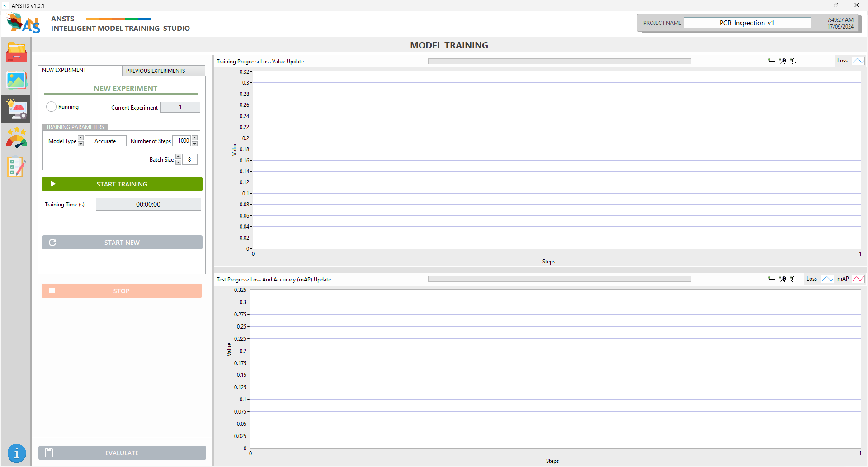
Task: Click Loss plot legend swatch on training graph
Action: [858, 61]
